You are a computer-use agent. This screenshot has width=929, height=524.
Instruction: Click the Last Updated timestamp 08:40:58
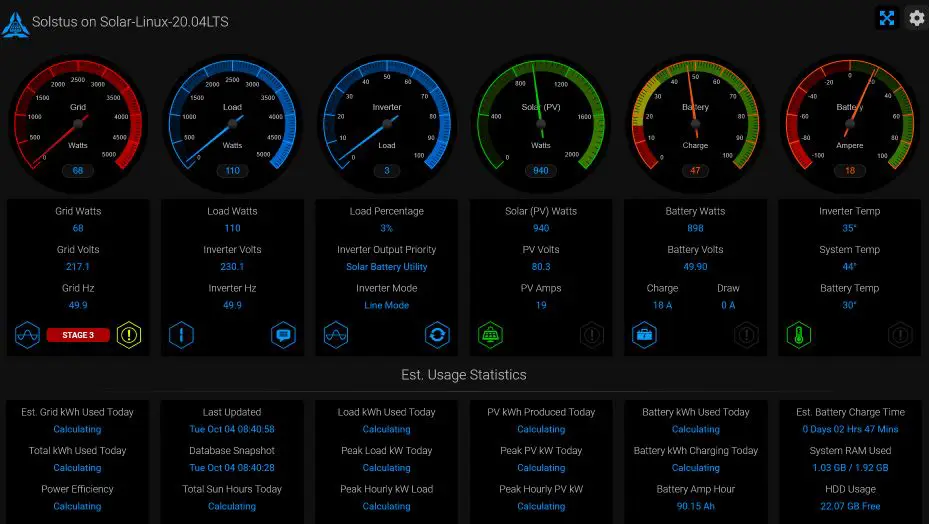point(232,429)
